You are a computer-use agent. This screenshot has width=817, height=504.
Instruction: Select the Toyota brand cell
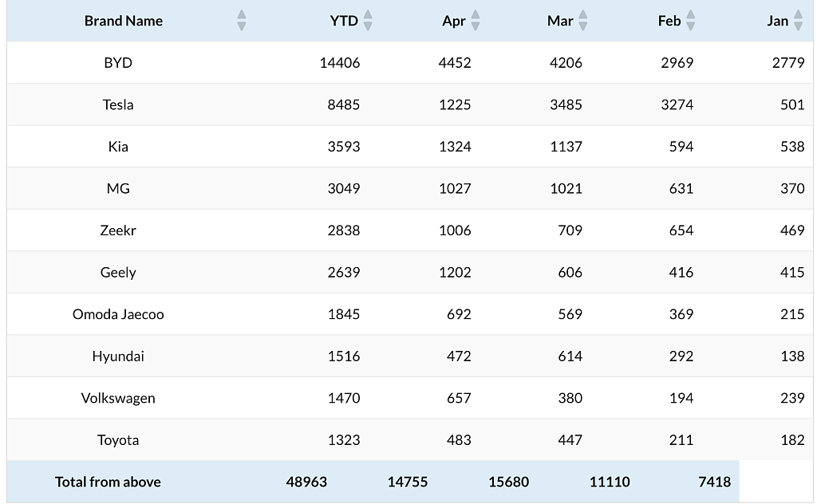pyautogui.click(x=118, y=440)
